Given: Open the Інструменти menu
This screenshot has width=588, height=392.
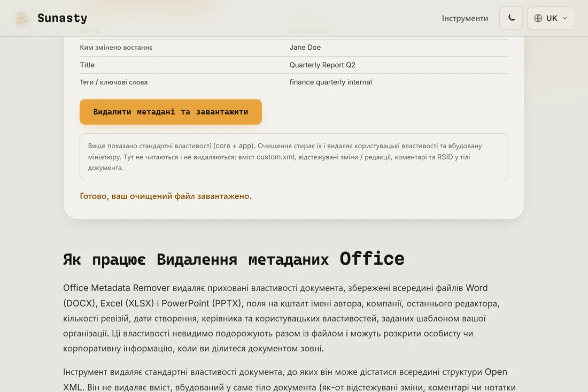Looking at the screenshot, I should [465, 18].
